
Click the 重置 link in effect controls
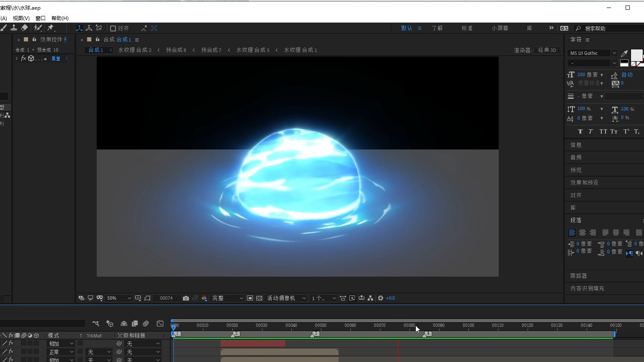[x=56, y=59]
